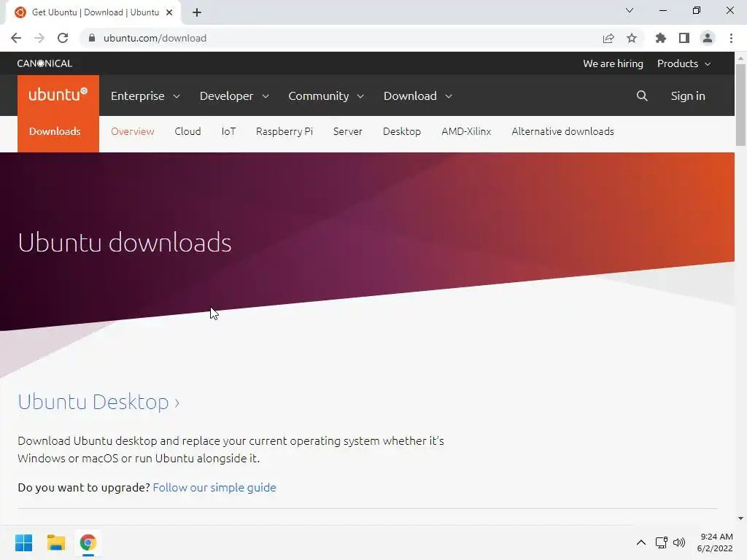The image size is (747, 560).
Task: Follow our simple guide link
Action: click(214, 488)
